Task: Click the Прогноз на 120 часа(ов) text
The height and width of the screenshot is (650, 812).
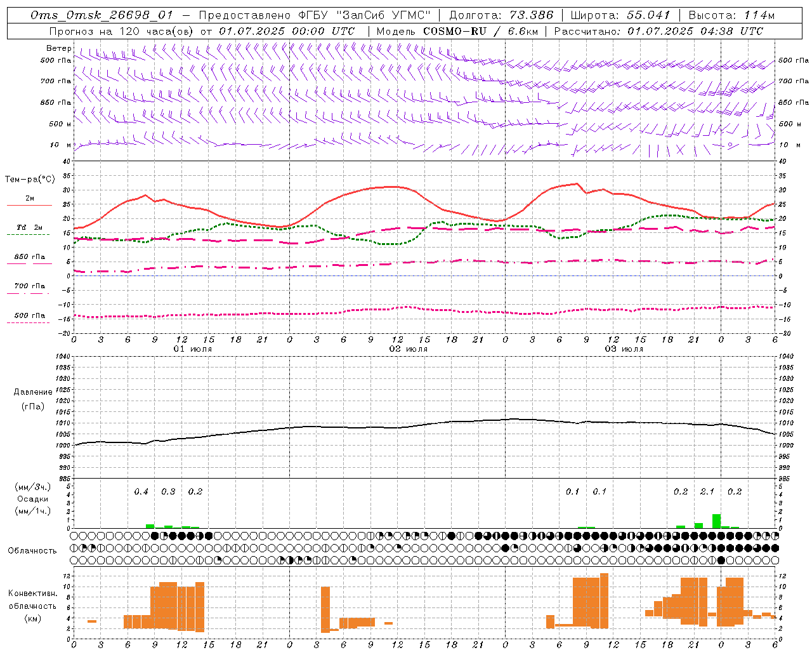Action: point(122,31)
